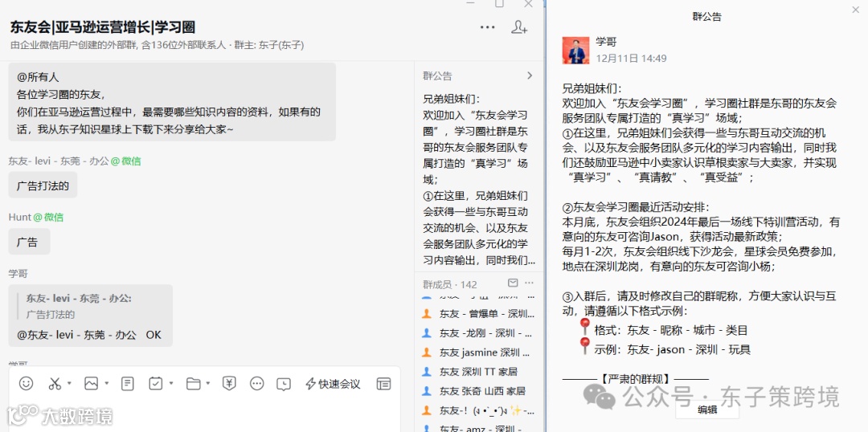Image resolution: width=868 pixels, height=432 pixels.
Task: Expand the image tool dropdown arrow
Action: tap(106, 383)
